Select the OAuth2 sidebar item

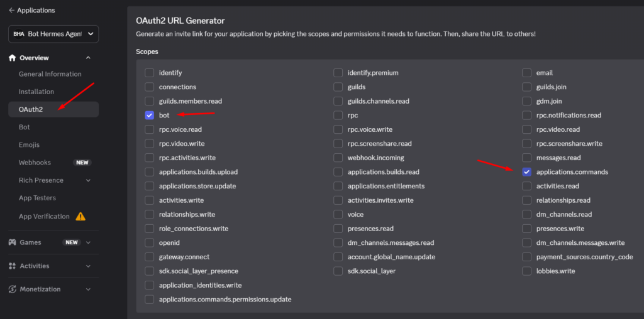(x=53, y=109)
